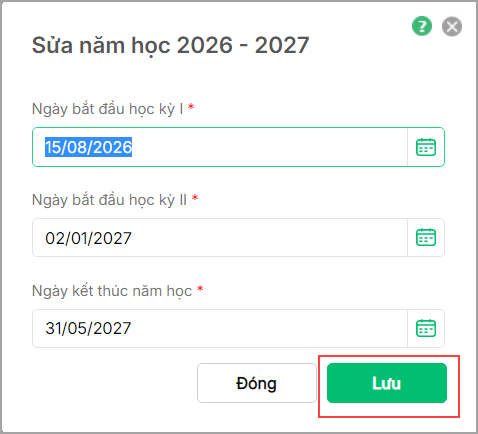The image size is (478, 434).
Task: Click the red asterisk beside học kỳ II label
Action: 195,198
